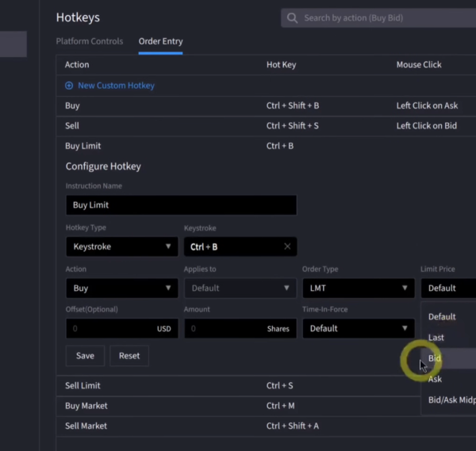Select the Sell Market hotkey row
Viewport: 476px width, 451px height.
[238, 426]
